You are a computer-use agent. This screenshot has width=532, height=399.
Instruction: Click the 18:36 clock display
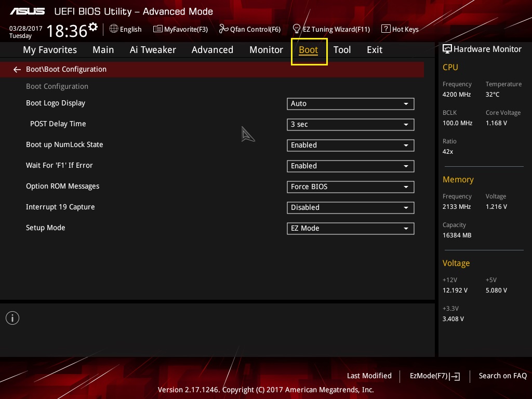(x=67, y=31)
